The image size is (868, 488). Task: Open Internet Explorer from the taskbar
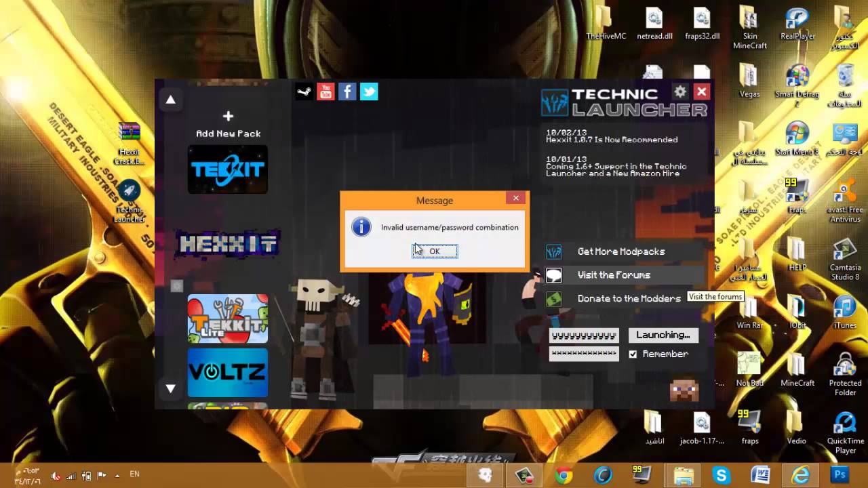pos(800,475)
